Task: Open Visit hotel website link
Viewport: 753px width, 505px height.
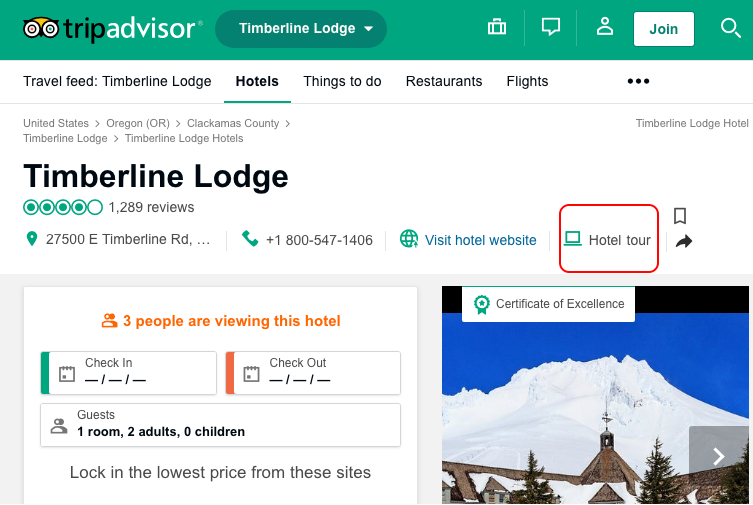Action: point(480,240)
